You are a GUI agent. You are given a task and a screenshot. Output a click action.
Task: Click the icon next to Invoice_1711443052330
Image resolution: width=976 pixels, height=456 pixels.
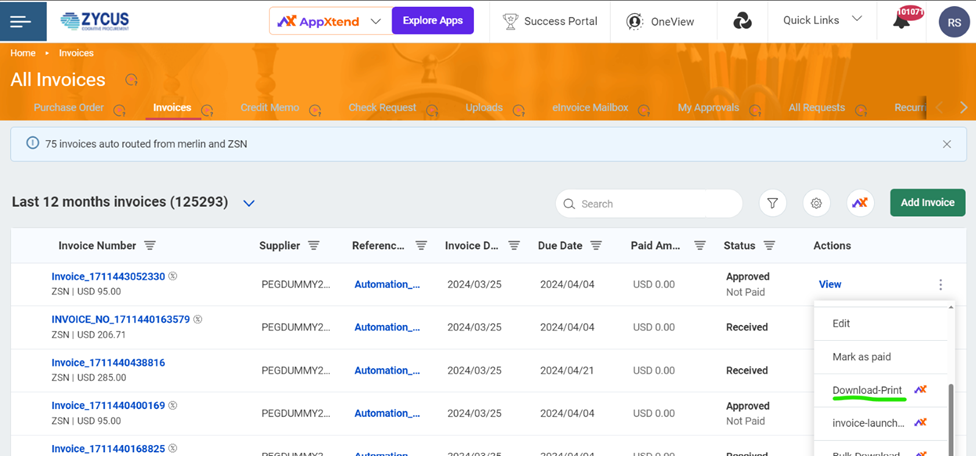(x=173, y=276)
